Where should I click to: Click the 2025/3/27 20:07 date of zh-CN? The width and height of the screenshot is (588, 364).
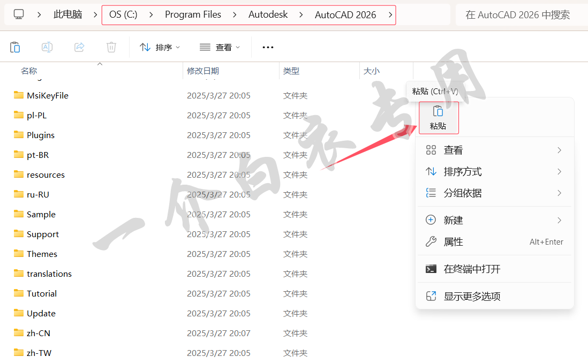coord(218,333)
